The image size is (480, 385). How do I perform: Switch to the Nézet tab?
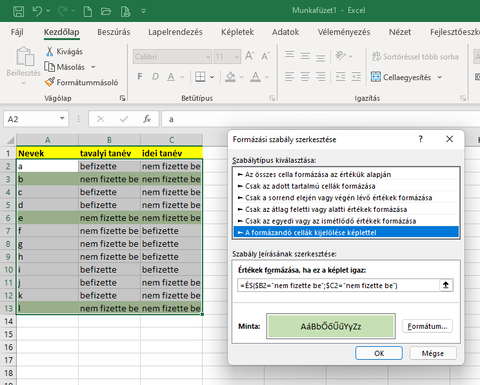(400, 32)
